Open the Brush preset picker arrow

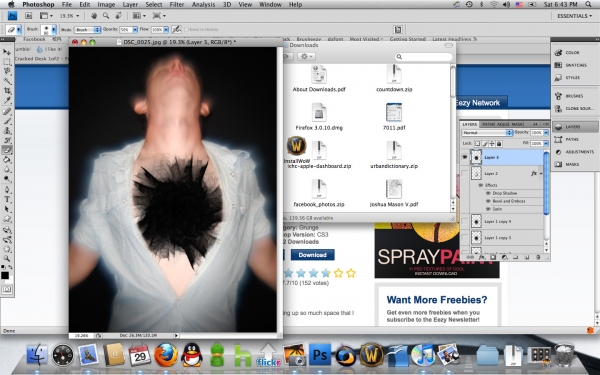pos(54,29)
